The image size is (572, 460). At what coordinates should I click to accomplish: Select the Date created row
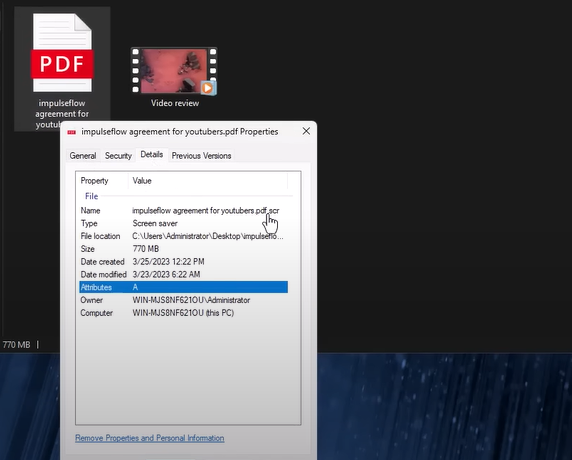[x=183, y=262]
